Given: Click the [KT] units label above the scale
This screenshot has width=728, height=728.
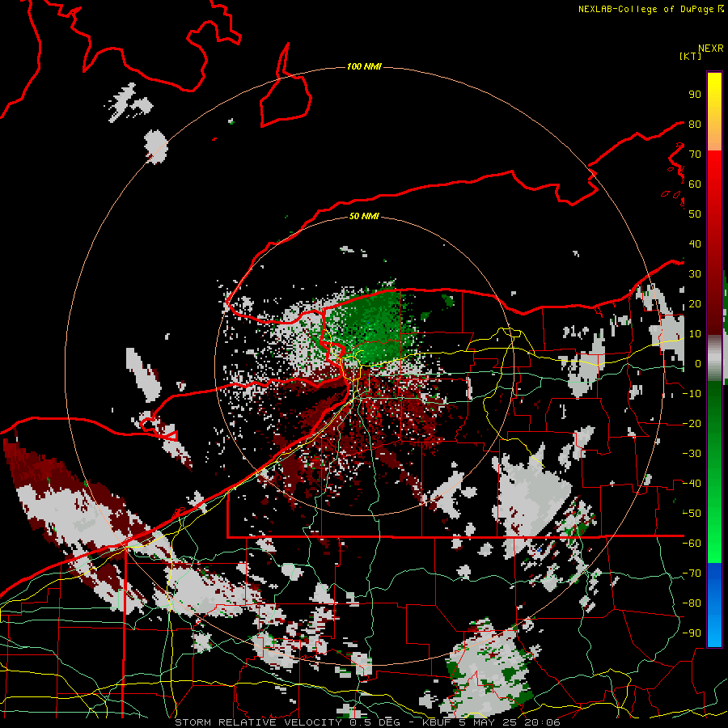Looking at the screenshot, I should point(691,56).
